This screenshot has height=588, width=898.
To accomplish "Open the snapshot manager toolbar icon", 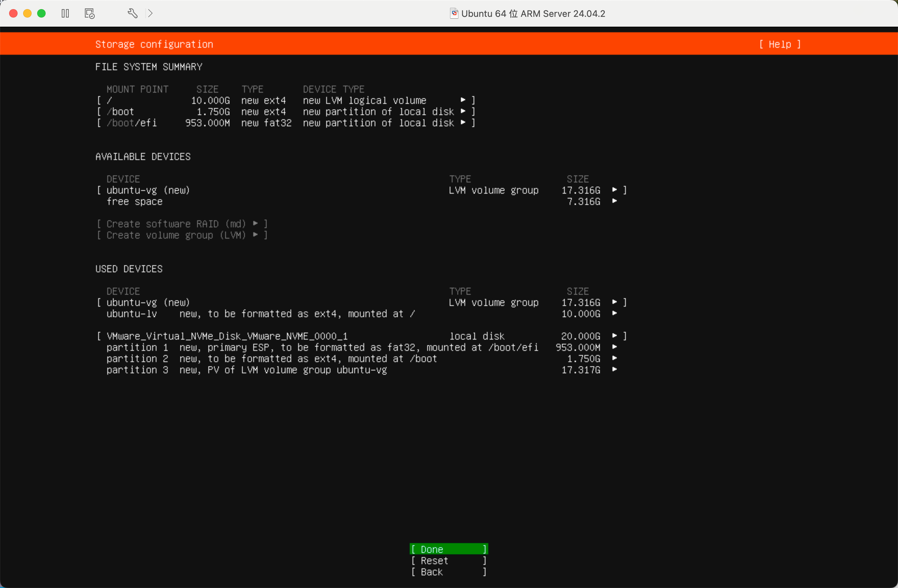I will click(x=90, y=14).
